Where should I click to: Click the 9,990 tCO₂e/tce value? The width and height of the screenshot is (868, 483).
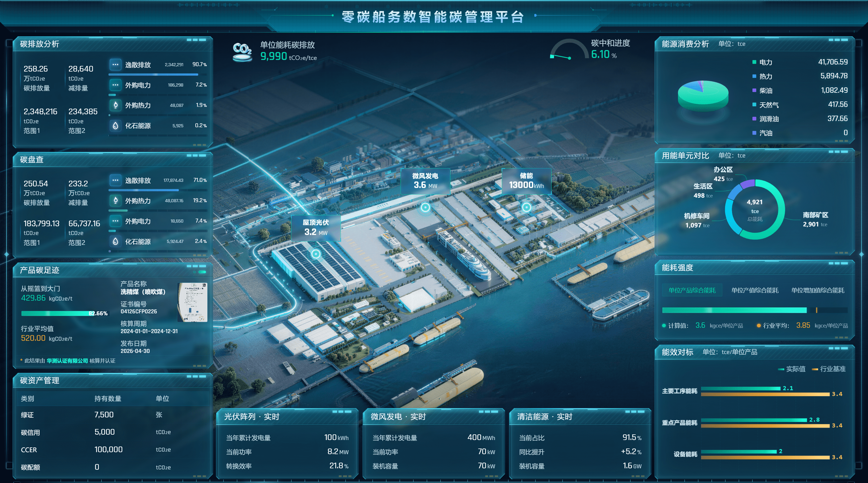288,56
